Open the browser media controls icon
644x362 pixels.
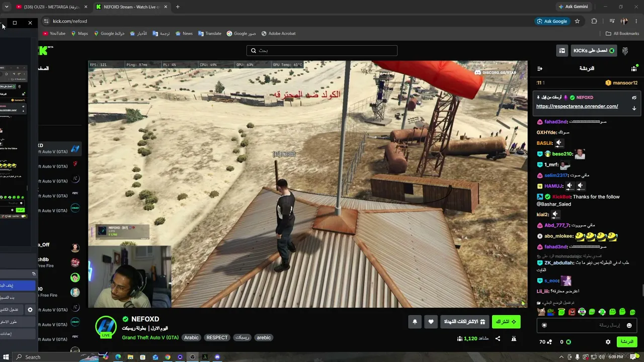click(612, 21)
